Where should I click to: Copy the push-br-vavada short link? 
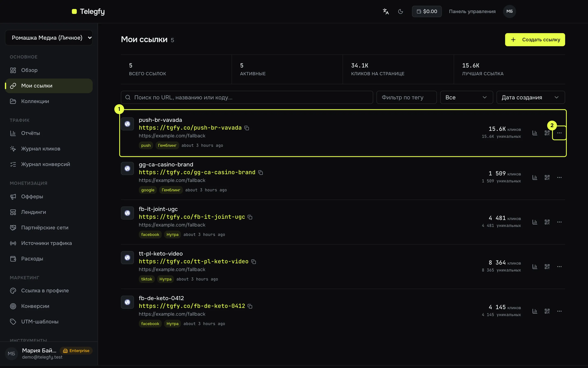coord(247,128)
